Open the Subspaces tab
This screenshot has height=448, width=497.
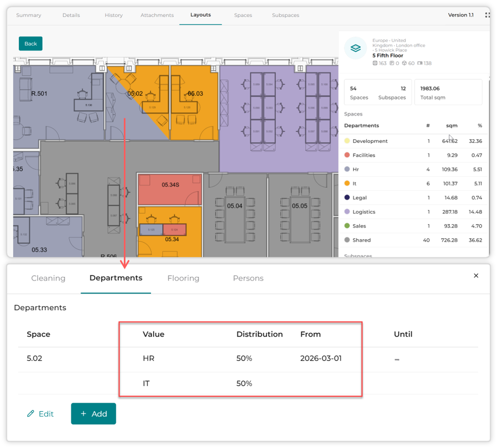click(x=286, y=15)
